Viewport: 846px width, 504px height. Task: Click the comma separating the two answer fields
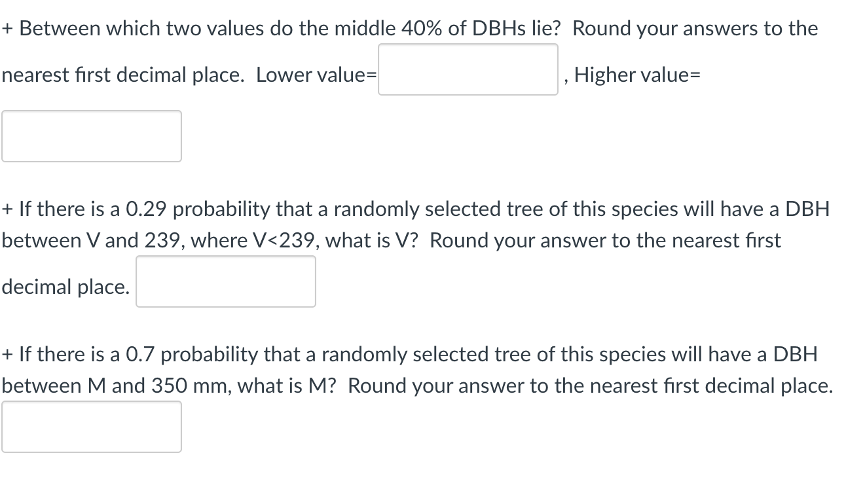tap(566, 79)
